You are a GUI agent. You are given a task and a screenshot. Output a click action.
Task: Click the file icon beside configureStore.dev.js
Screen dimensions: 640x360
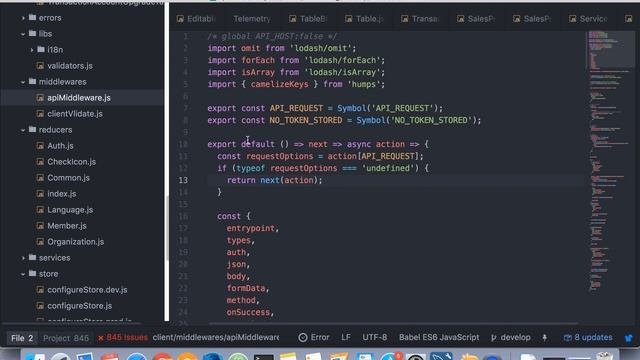40,290
